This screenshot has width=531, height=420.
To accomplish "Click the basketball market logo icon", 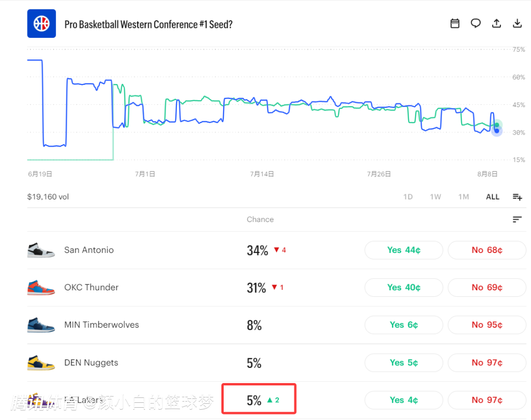I will [x=41, y=24].
